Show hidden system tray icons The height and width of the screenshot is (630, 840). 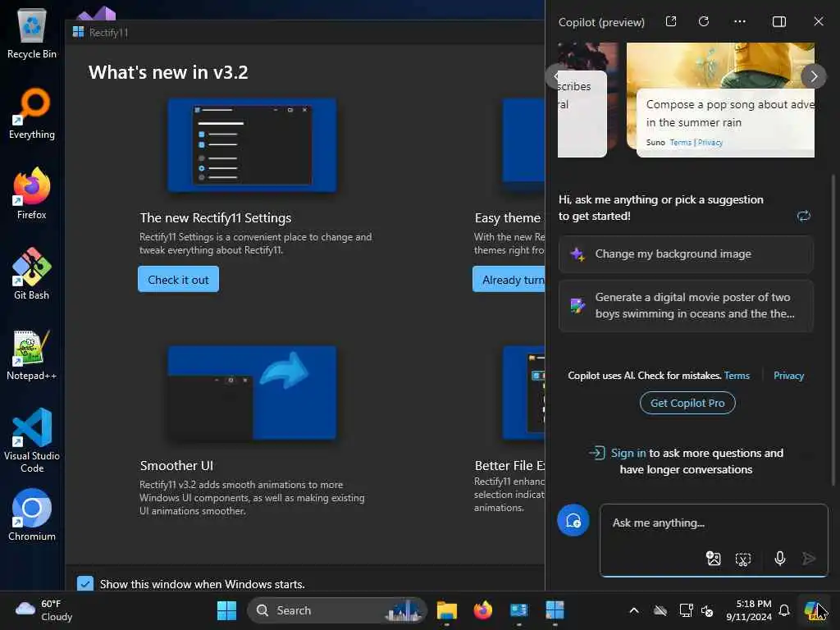pyautogui.click(x=634, y=610)
